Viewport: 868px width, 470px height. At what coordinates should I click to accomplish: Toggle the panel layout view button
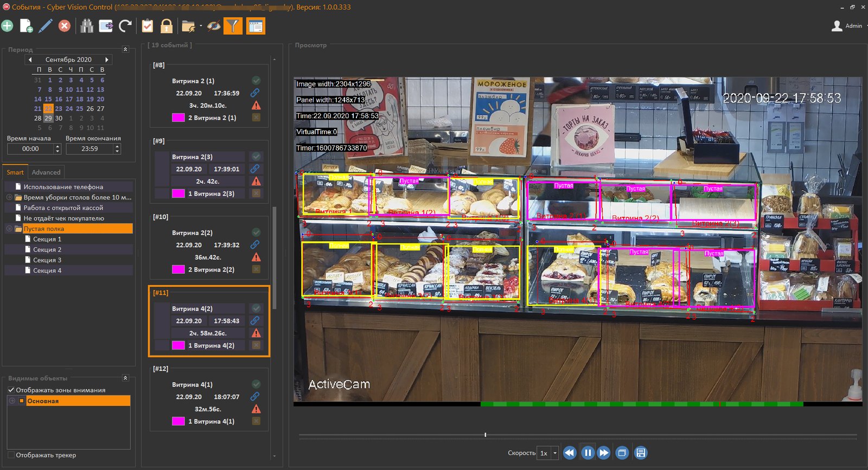point(256,25)
